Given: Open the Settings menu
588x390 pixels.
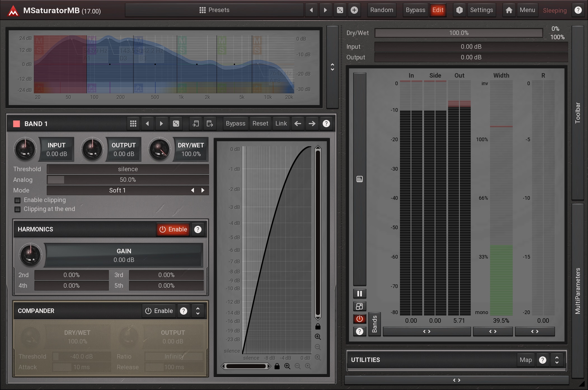Looking at the screenshot, I should click(481, 10).
